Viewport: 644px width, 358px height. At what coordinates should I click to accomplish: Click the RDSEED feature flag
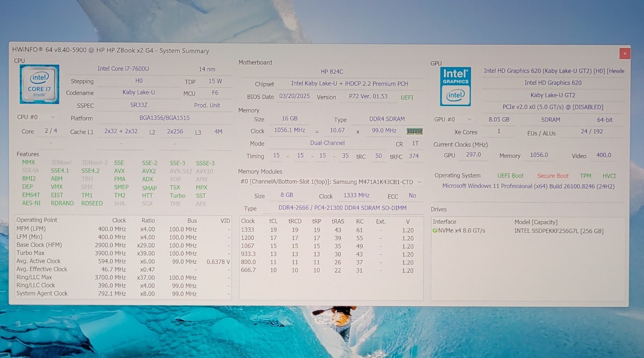point(92,203)
